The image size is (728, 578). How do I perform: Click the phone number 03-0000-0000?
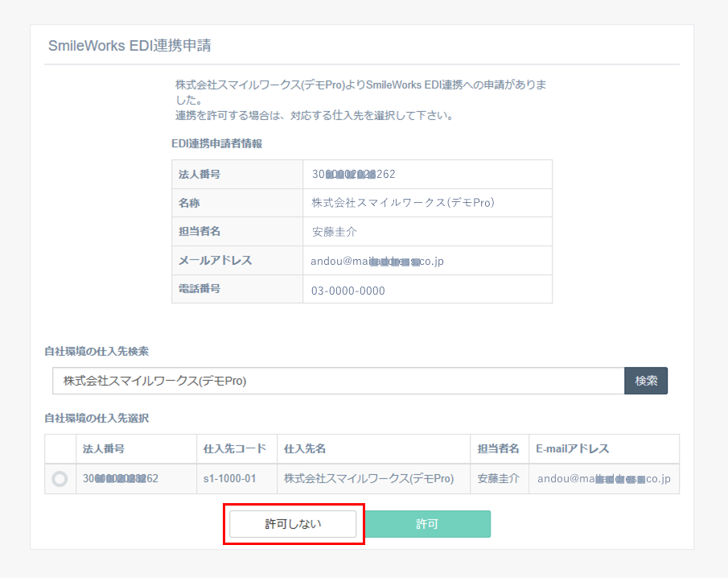pos(348,291)
